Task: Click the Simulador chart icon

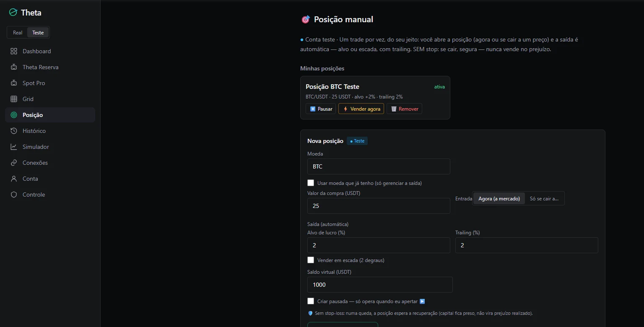Action: 14,147
